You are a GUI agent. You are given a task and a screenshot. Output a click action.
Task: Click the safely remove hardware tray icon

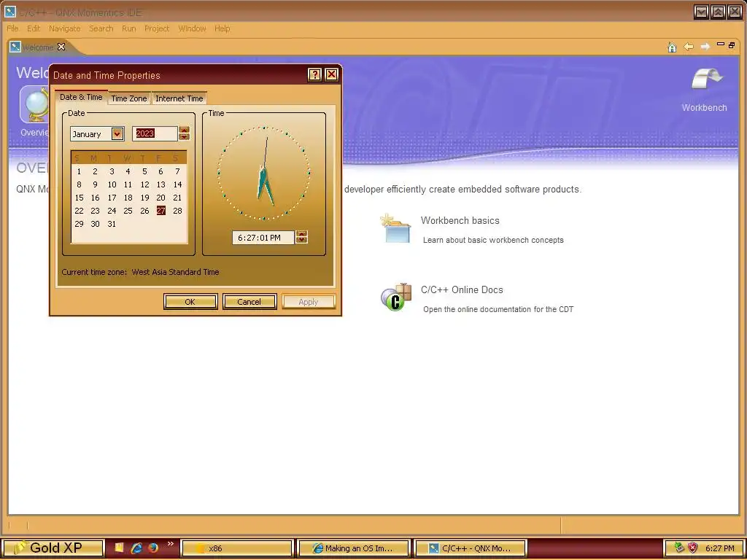tap(679, 548)
